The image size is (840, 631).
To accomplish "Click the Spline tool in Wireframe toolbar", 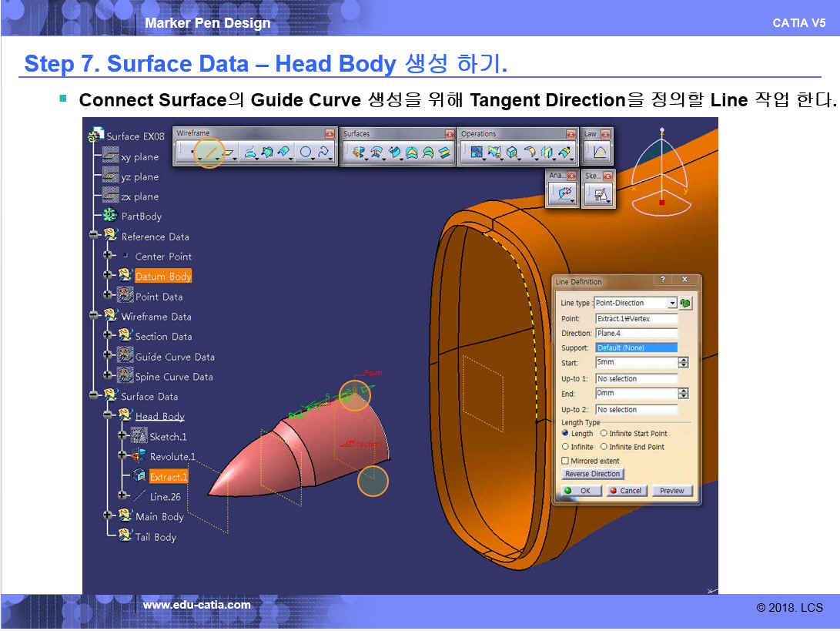I will pos(323,153).
